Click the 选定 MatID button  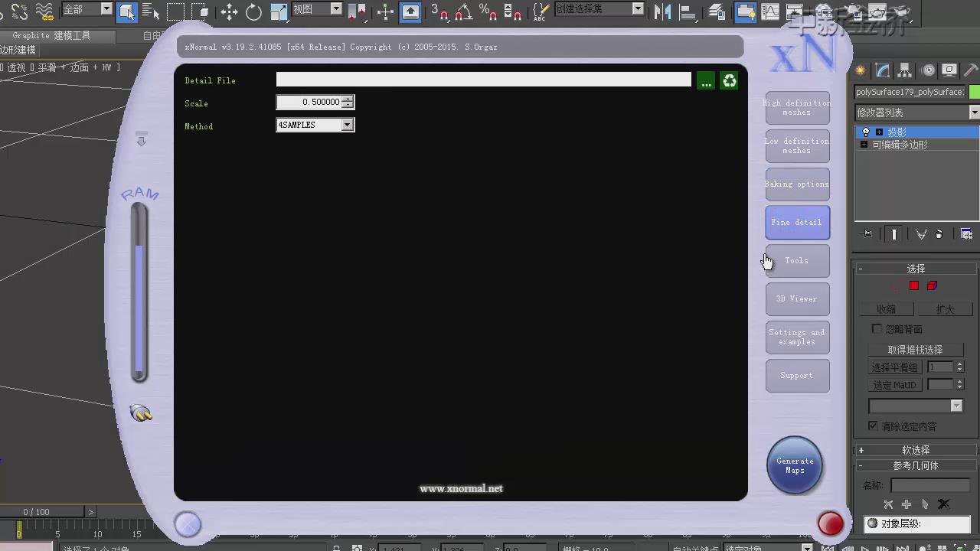(x=894, y=385)
